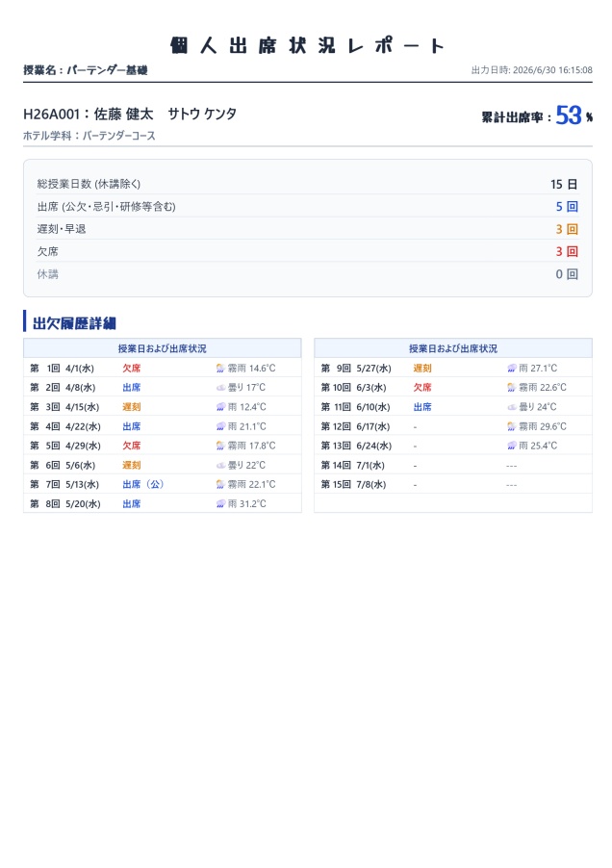This screenshot has height=868, width=612.
Task: Click the 遅刻 status for 5/27(水)
Action: point(422,369)
